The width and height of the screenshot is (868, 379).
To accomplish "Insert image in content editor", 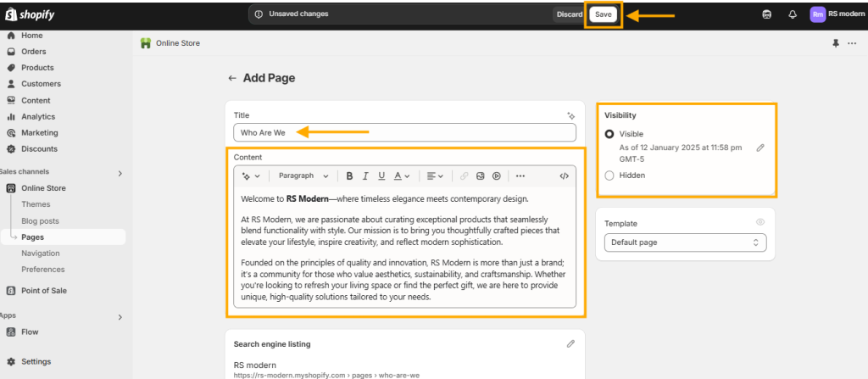I will pos(481,176).
